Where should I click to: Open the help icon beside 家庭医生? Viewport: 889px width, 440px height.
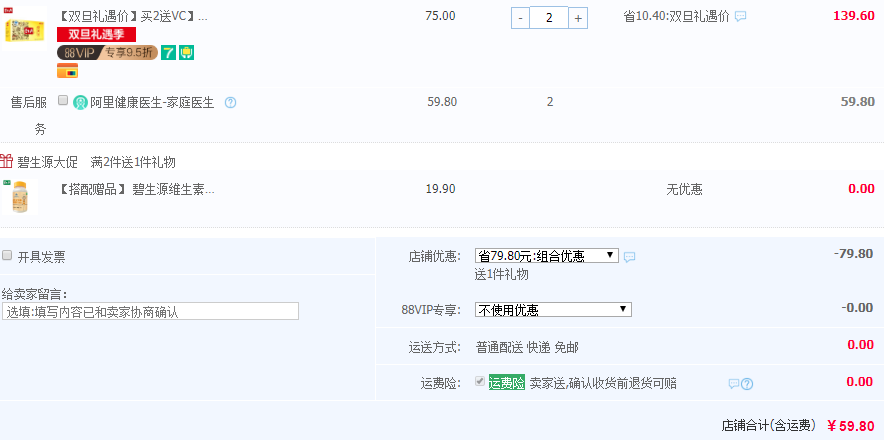pos(230,103)
